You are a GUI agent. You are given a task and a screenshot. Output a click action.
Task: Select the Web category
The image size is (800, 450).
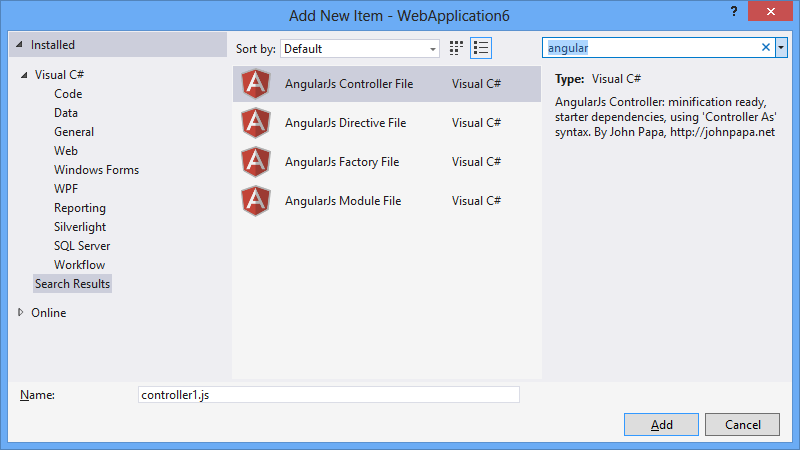tap(66, 151)
